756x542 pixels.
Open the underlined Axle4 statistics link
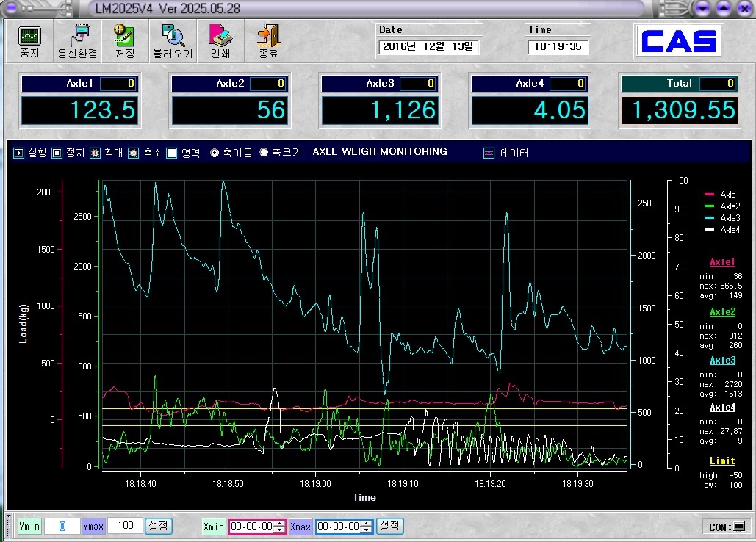[x=722, y=408]
